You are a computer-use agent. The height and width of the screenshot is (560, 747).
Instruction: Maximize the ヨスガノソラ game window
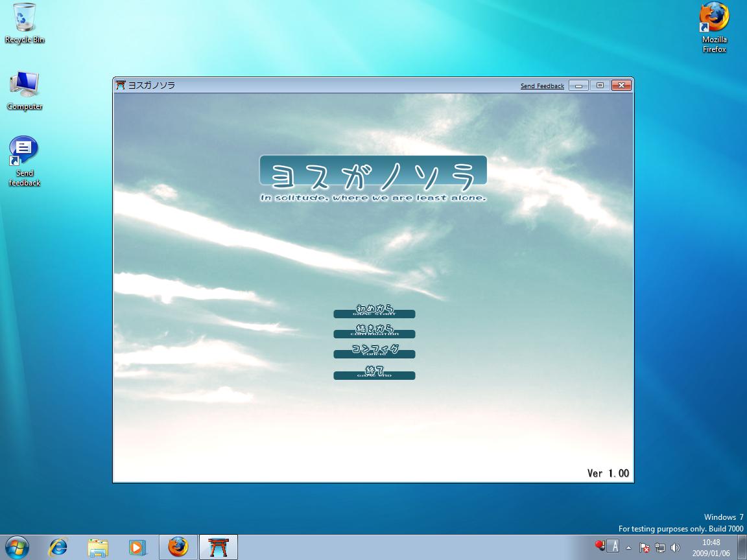[600, 86]
